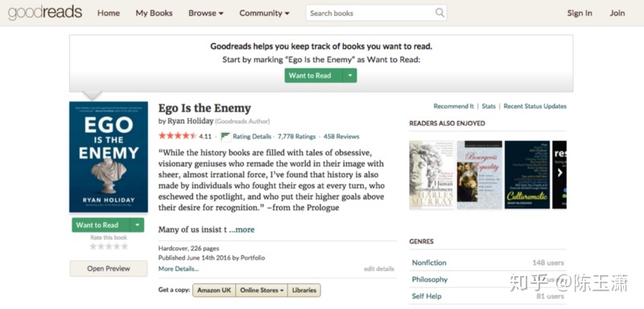Expand the description with ...more link
This screenshot has height=309, width=644.
(242, 229)
